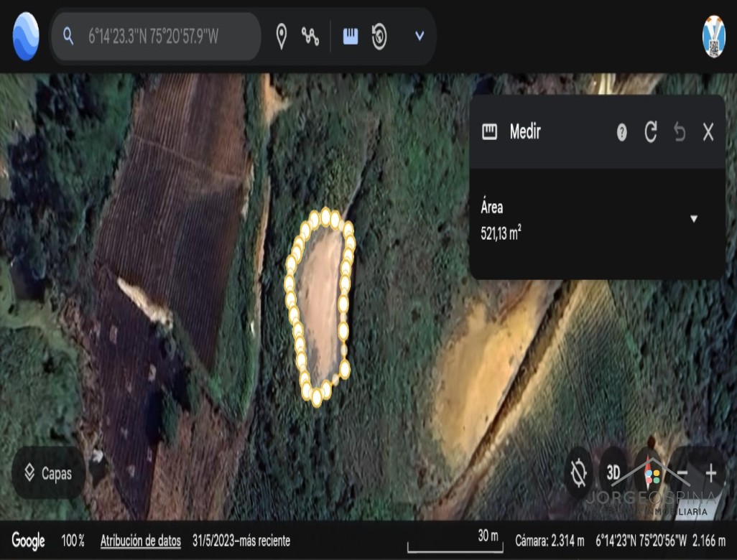Restart the measurement in Medir panel

(651, 132)
